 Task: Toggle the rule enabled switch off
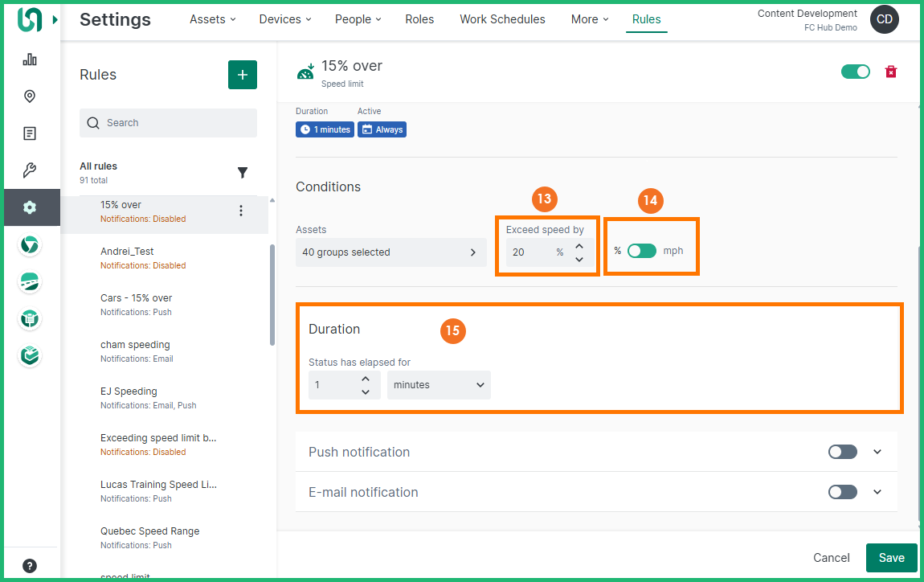click(856, 72)
